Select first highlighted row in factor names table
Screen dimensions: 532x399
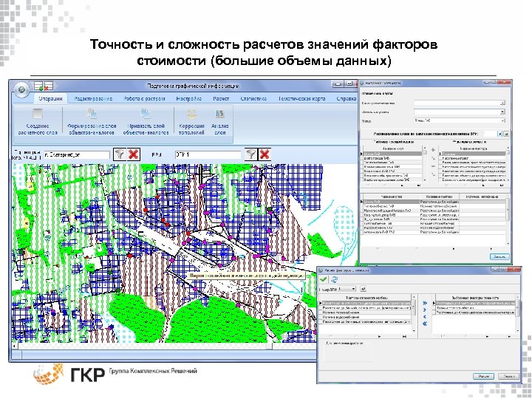tap(474, 154)
